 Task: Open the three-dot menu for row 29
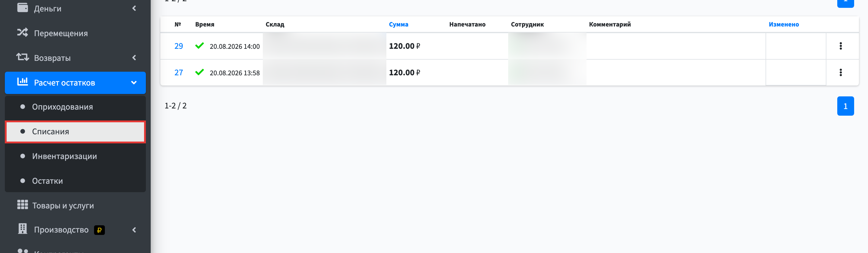coord(841,46)
